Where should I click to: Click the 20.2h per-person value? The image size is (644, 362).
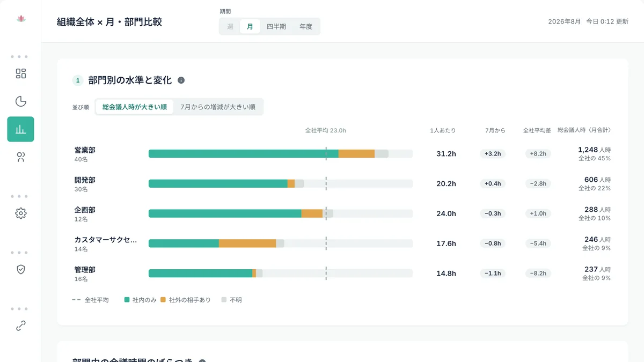446,183
